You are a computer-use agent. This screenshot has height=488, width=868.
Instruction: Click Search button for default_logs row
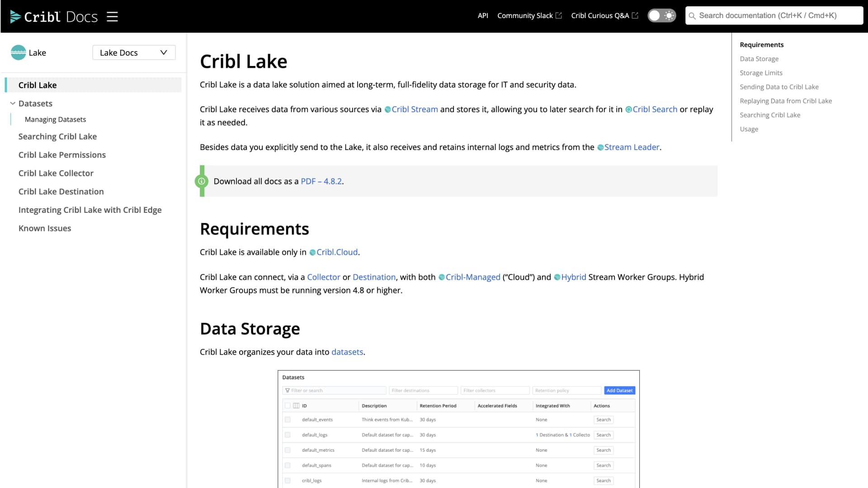[603, 435]
